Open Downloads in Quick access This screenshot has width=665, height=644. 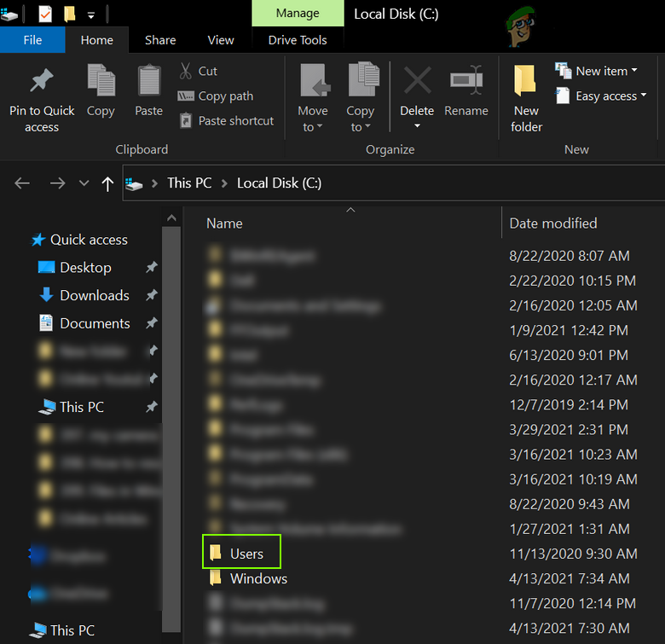[94, 295]
